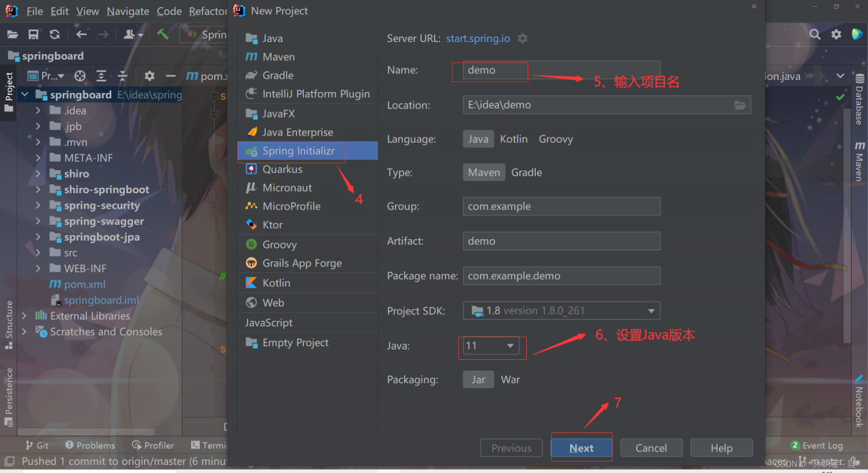Viewport: 868px width, 473px height.
Task: Select Kotlin as the Language option
Action: tap(513, 139)
